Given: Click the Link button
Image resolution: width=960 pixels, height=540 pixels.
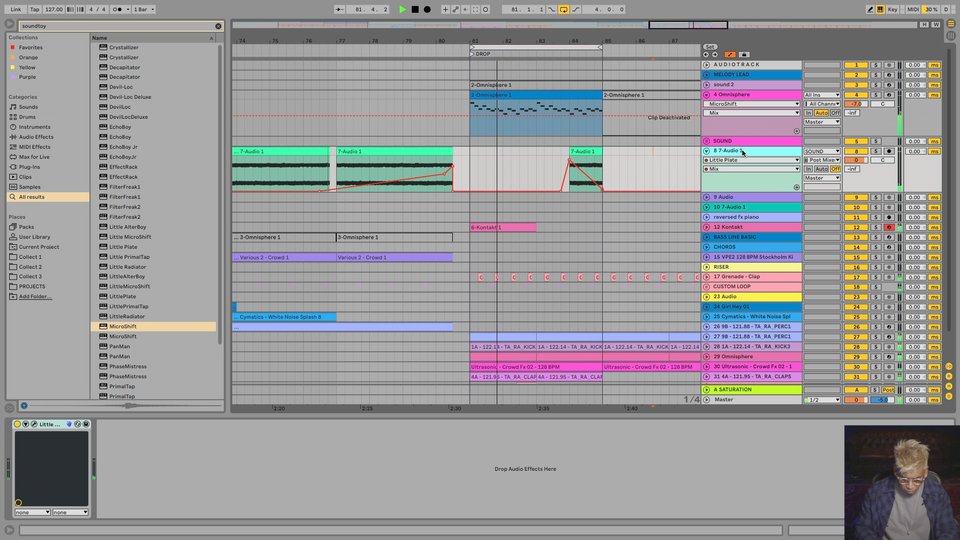Looking at the screenshot, I should tap(16, 9).
